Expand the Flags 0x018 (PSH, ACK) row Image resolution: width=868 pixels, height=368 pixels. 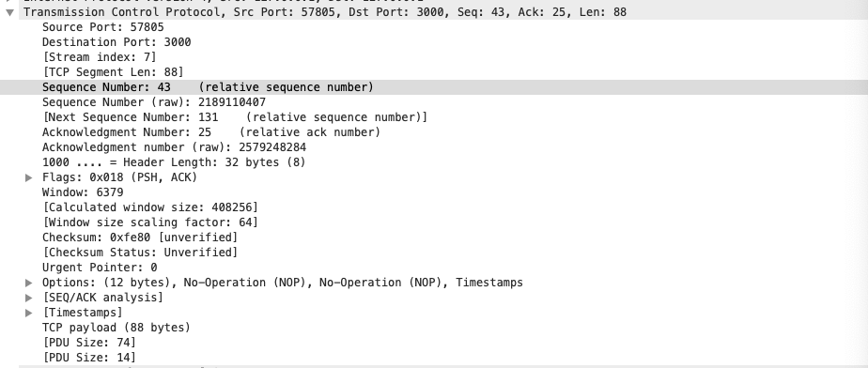coord(29,177)
